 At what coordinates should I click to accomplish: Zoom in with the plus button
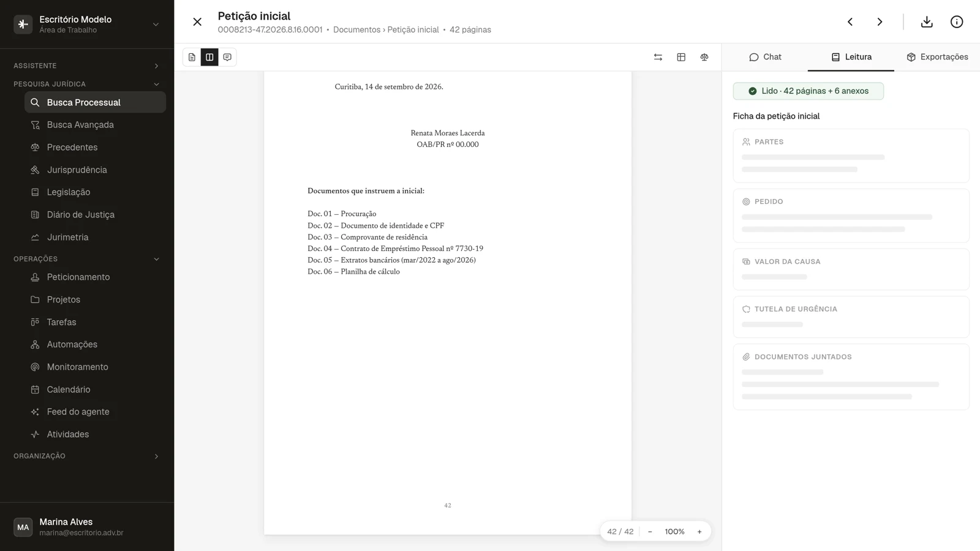tap(699, 531)
